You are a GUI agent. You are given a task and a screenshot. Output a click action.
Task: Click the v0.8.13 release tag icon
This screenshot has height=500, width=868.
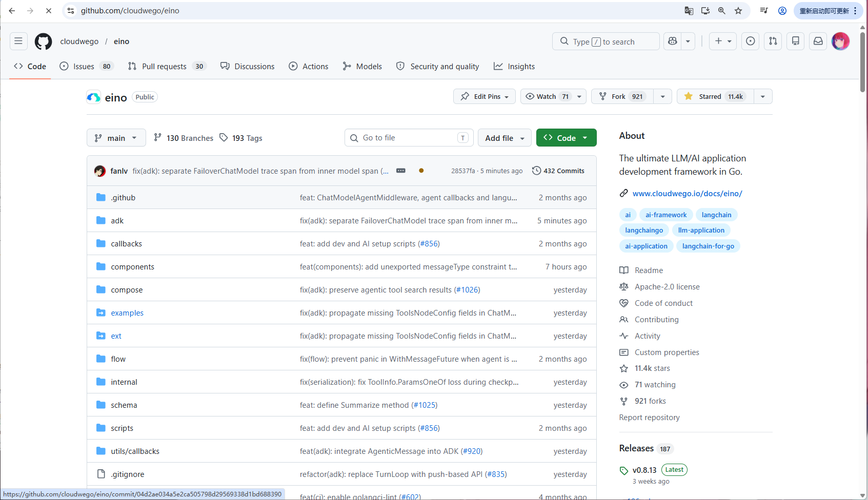point(624,471)
